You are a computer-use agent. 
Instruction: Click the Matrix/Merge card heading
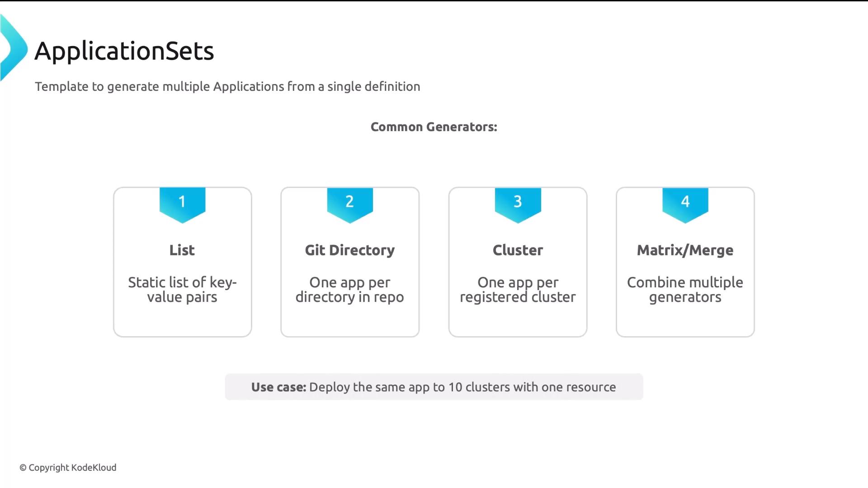pyautogui.click(x=685, y=250)
